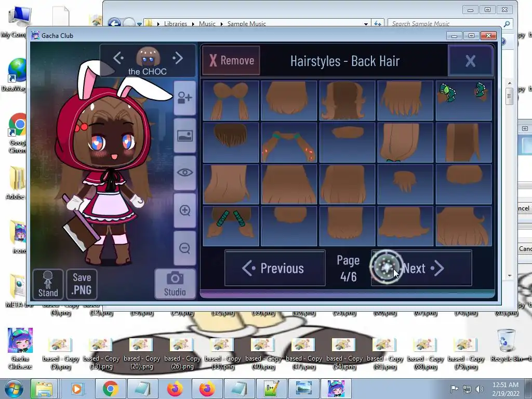Image resolution: width=532 pixels, height=399 pixels.
Task: Open the background image picker icon
Action: pos(184,136)
